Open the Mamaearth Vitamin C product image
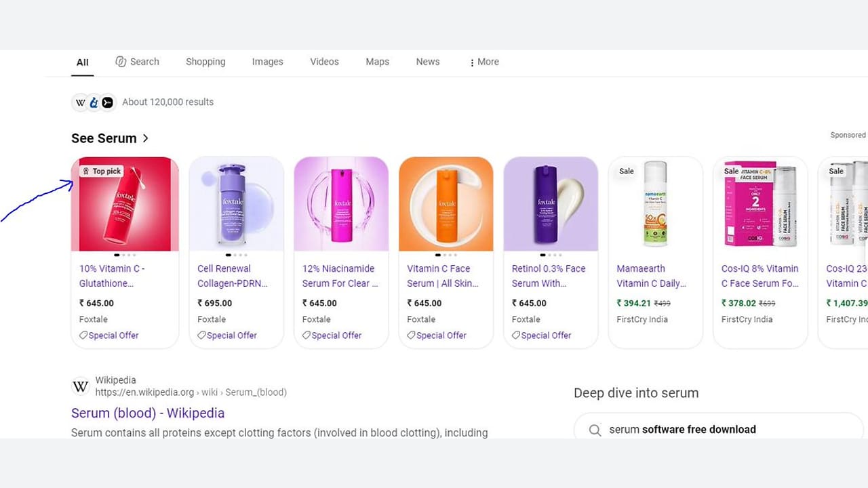This screenshot has width=868, height=488. [655, 204]
